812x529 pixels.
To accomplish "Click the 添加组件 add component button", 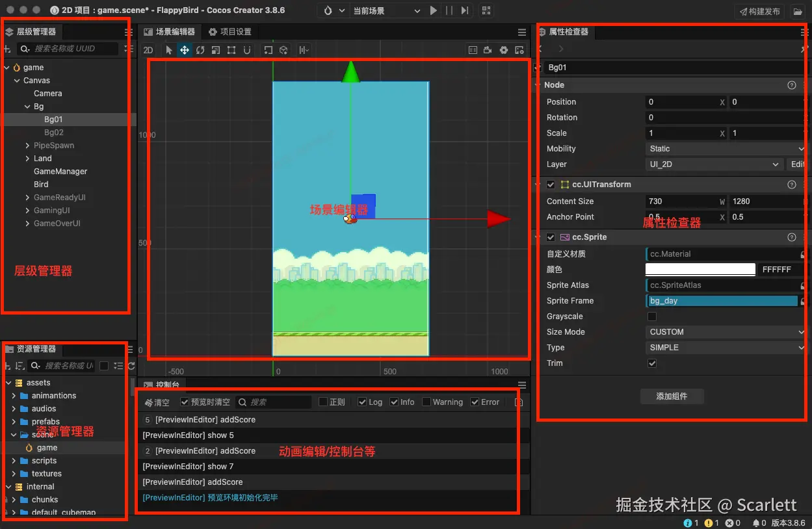I will (672, 396).
